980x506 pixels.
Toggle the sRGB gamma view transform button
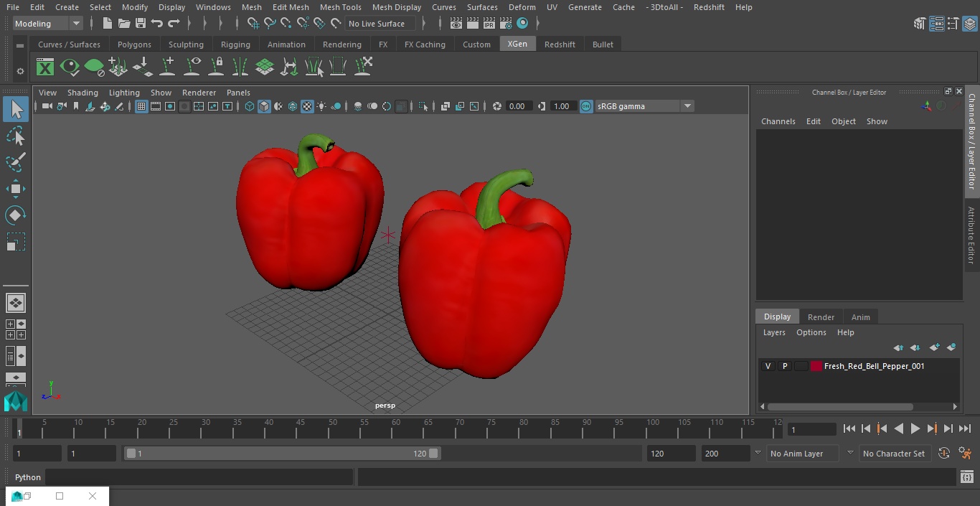(x=586, y=106)
